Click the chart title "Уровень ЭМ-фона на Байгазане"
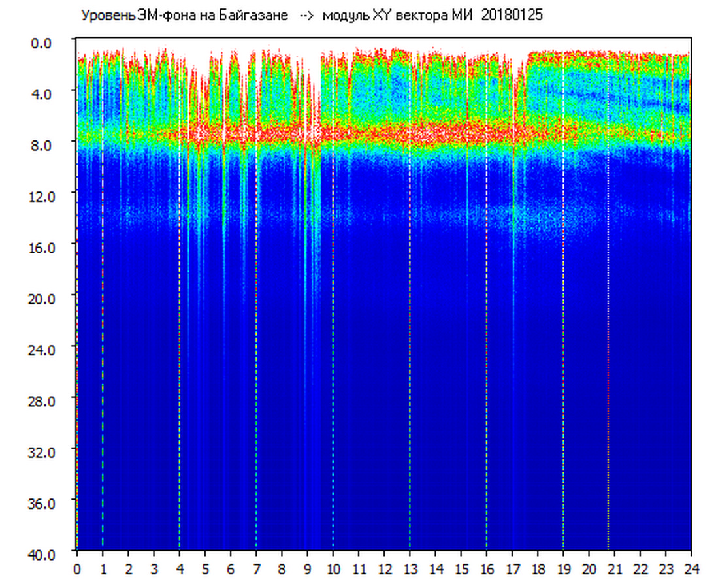The image size is (716, 588). click(184, 16)
